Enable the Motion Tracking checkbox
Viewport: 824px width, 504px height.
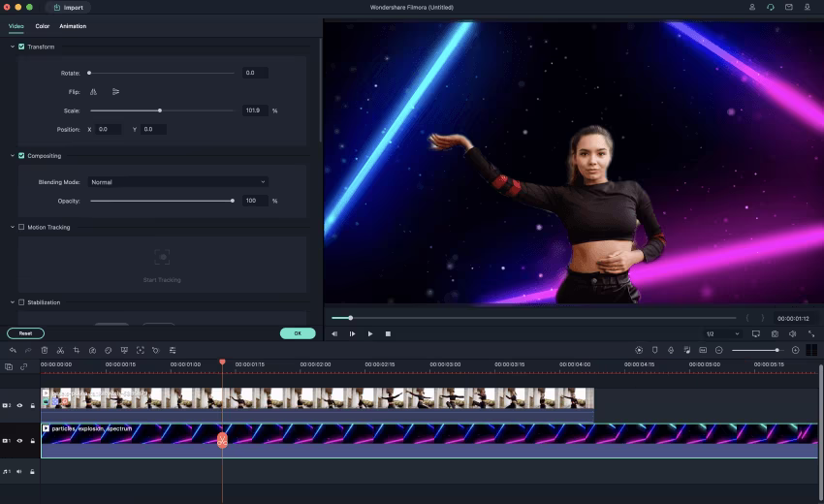point(21,227)
